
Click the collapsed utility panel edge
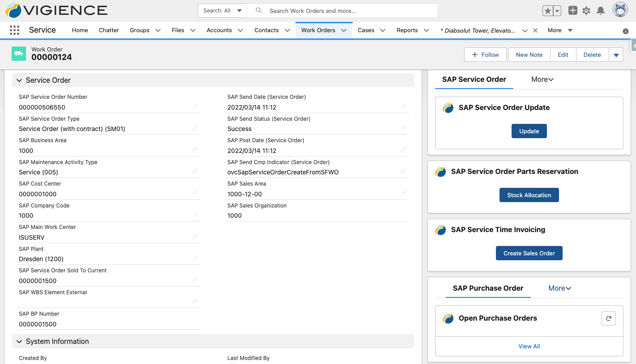pyautogui.click(x=633, y=46)
